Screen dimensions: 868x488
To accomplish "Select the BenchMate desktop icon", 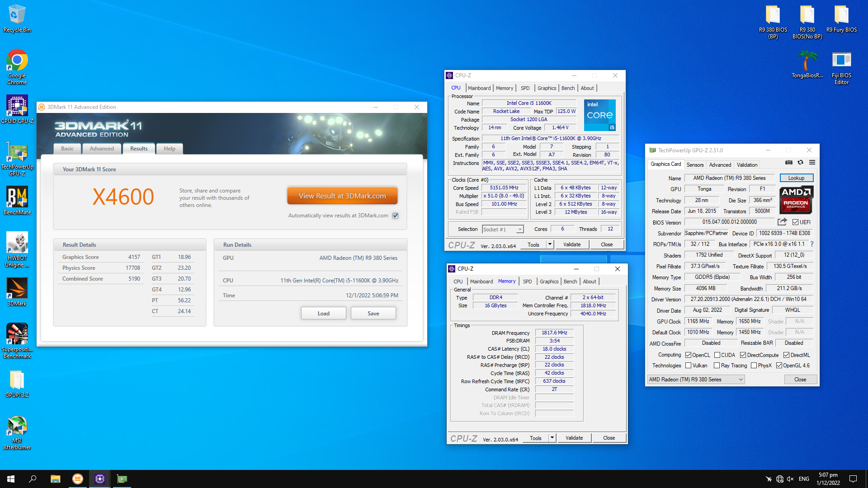I will point(17,201).
